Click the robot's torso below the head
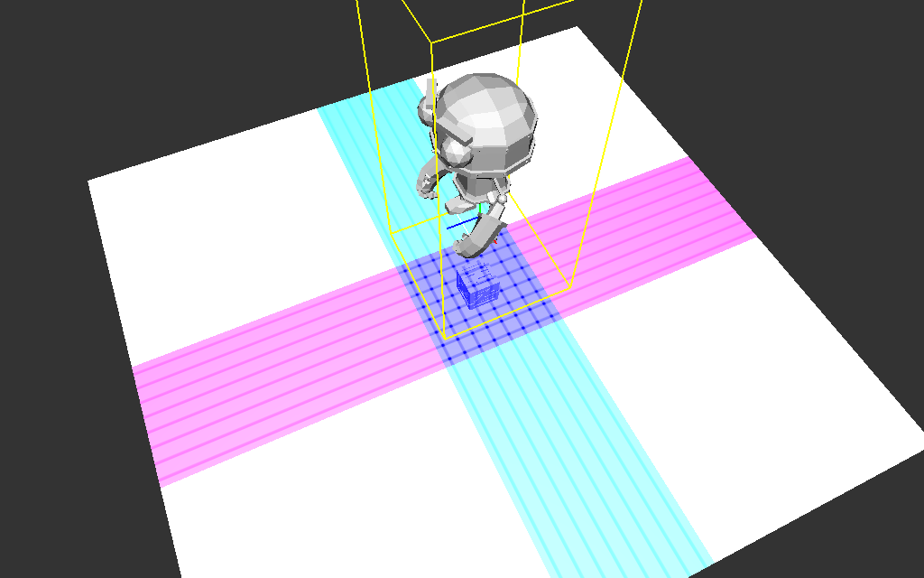Viewport: 924px width, 578px height. (476, 185)
